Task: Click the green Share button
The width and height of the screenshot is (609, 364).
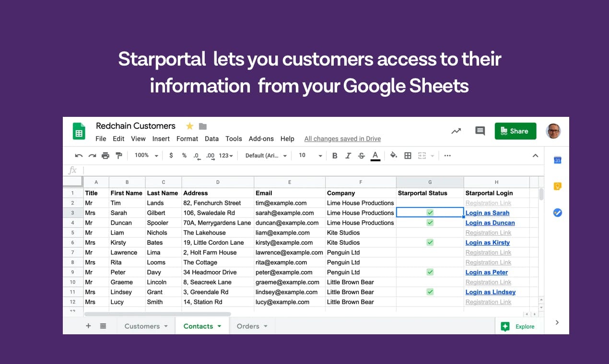Action: [515, 131]
